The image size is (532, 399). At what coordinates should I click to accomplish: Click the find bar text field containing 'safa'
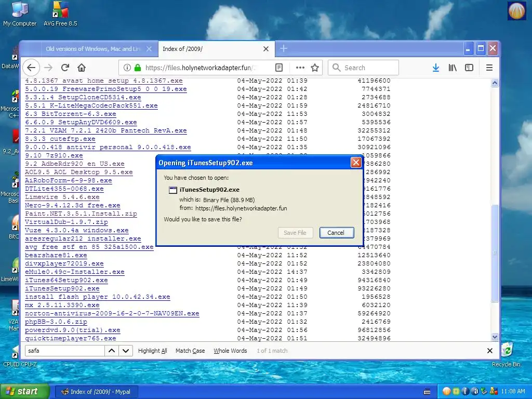(x=65, y=351)
